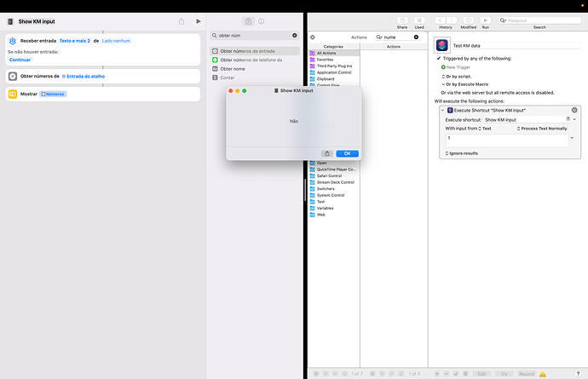Viewport: 588px width, 379px height.
Task: Click the Modified toolbar button
Action: coord(468,20)
